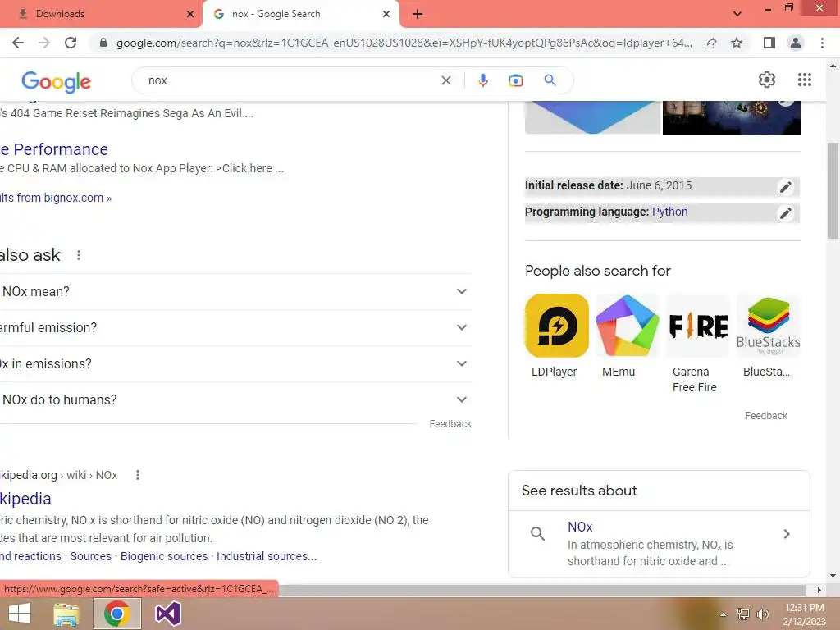Open MEmu related search
Viewport: 840px width, 630px height.
[627, 336]
